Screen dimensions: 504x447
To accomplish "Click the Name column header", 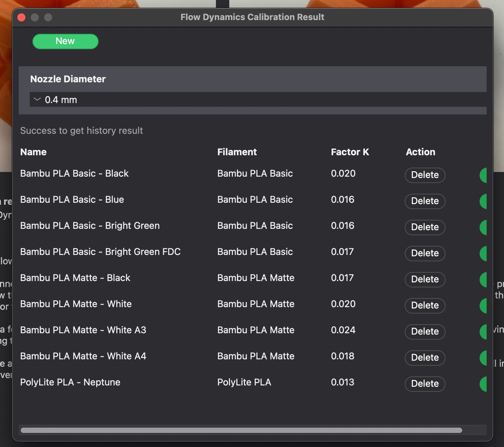I will 33,152.
